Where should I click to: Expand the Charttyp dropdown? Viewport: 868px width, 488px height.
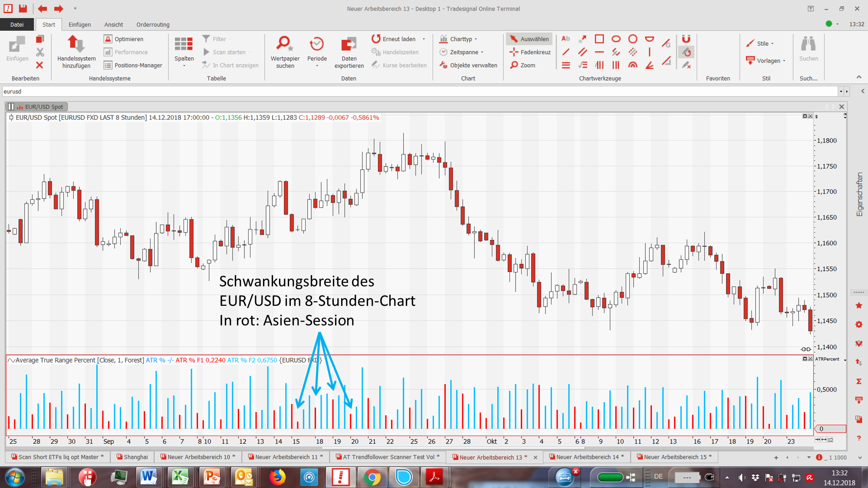click(x=460, y=39)
